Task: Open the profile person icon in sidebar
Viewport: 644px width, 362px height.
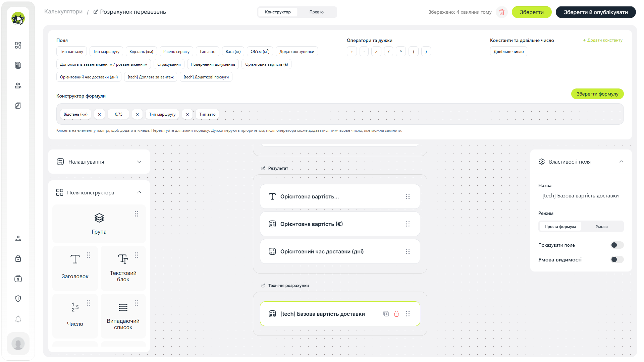Action: 18,238
